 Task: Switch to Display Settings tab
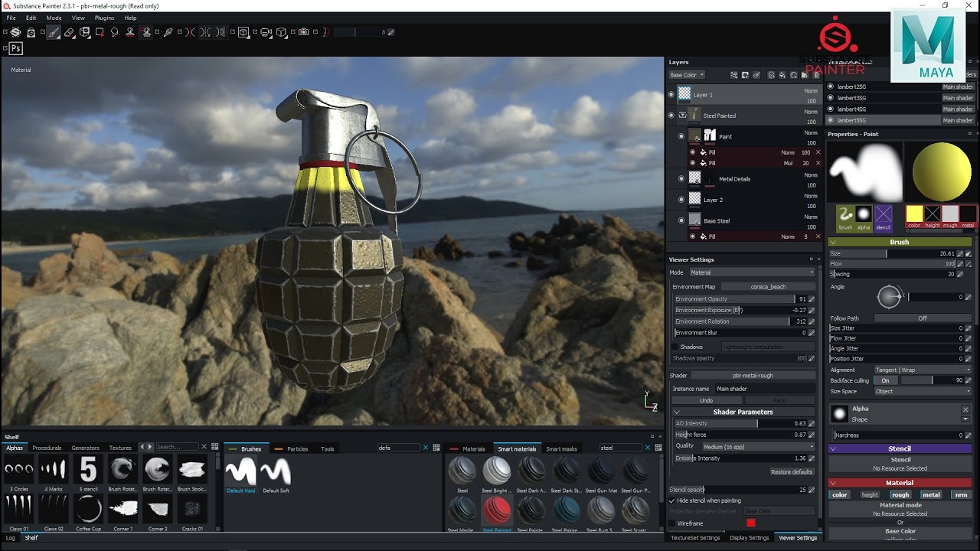tap(749, 538)
